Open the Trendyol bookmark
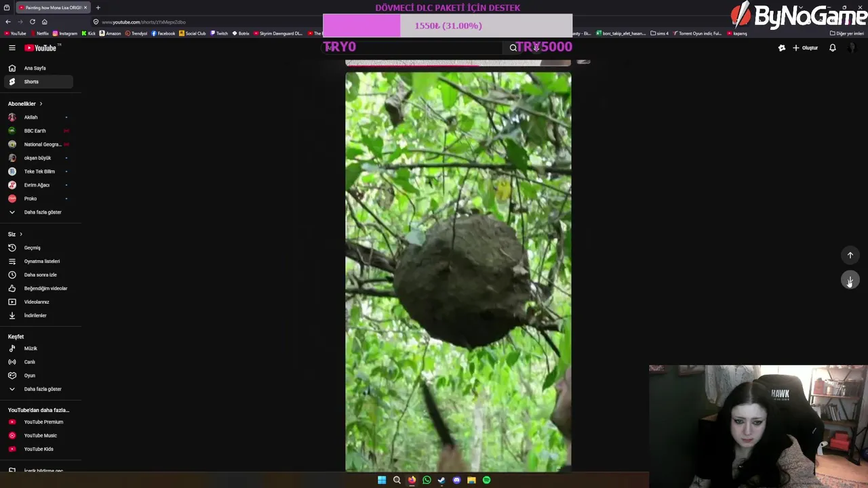This screenshot has width=868, height=488. click(136, 33)
